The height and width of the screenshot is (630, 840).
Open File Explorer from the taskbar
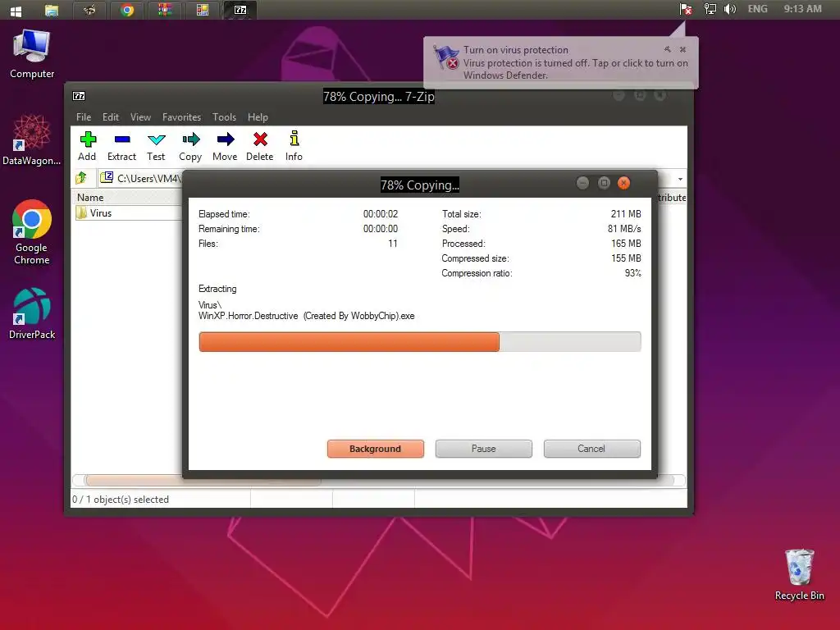52,10
